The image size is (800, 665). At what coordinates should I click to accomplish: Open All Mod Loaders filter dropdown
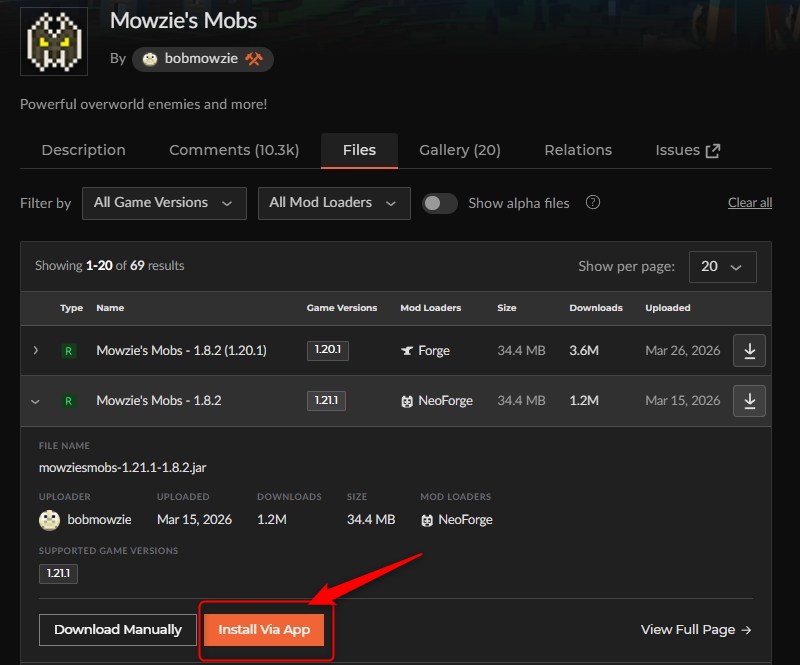[334, 203]
